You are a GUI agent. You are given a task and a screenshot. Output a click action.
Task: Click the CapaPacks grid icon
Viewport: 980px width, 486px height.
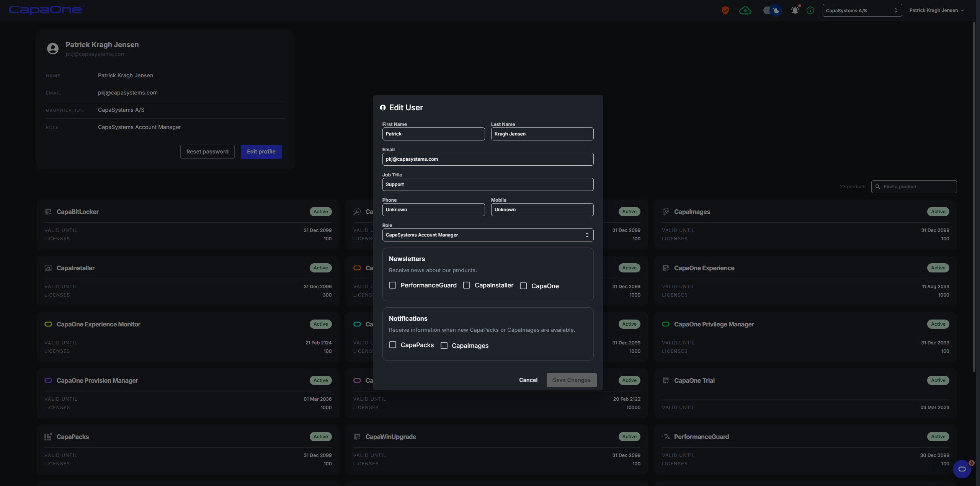(48, 437)
